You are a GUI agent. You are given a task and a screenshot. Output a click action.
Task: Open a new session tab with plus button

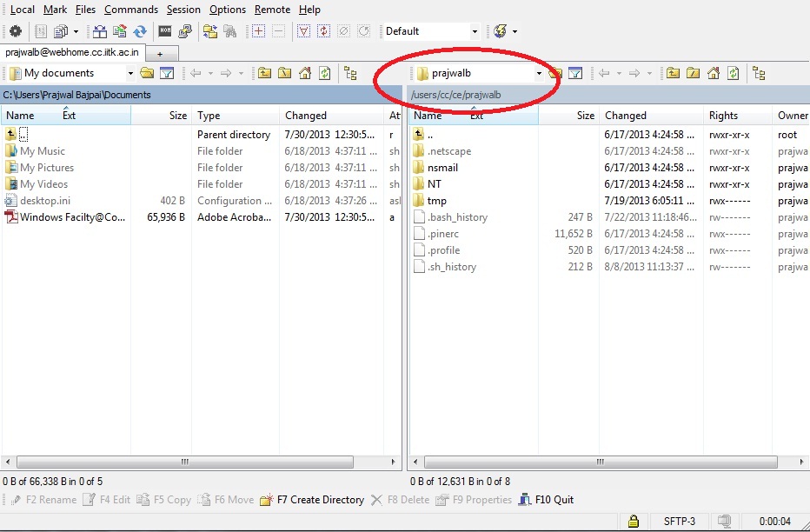click(x=162, y=51)
